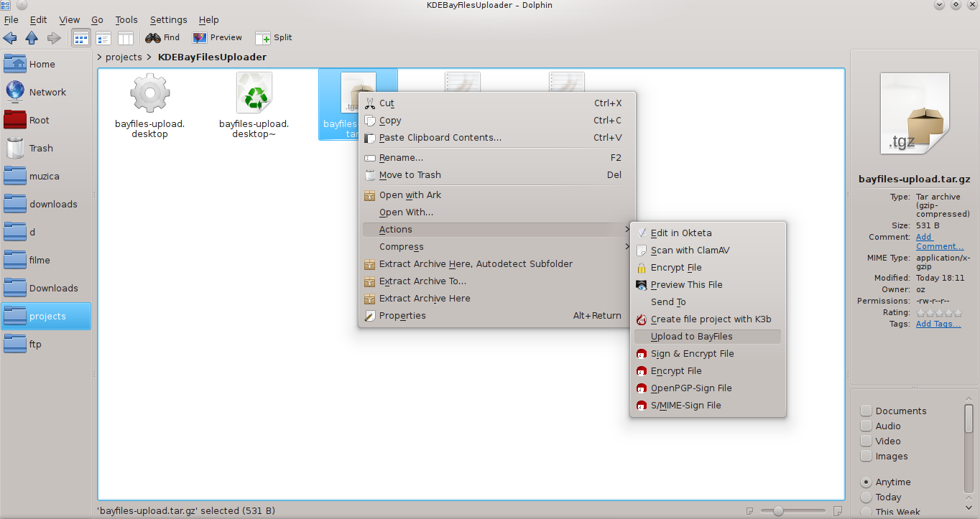Set rating using the stars
Viewport: 980px width, 519px height.
pyautogui.click(x=938, y=313)
